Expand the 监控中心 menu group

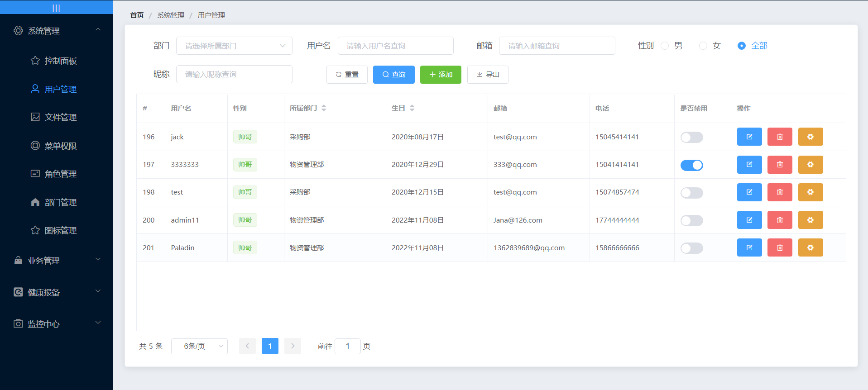click(x=57, y=324)
